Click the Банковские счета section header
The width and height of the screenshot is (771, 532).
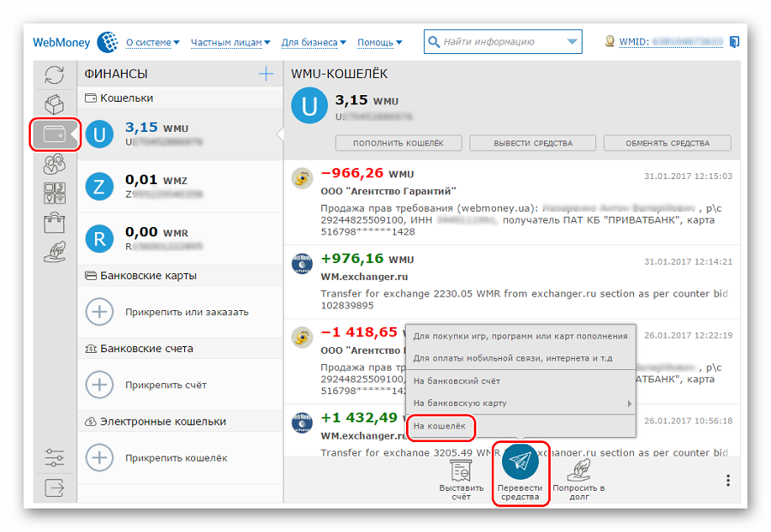[x=180, y=349]
